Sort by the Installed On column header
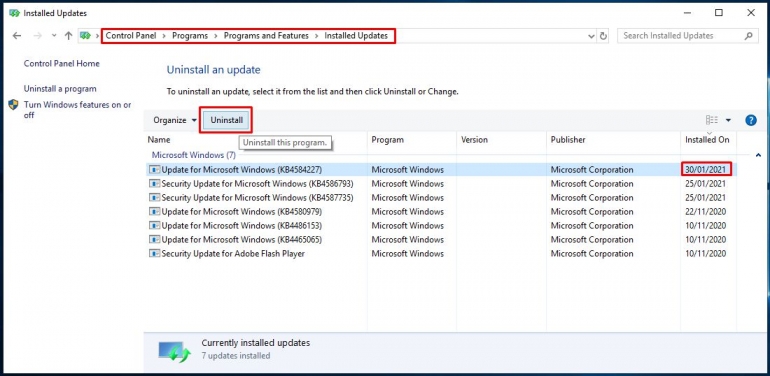The width and height of the screenshot is (770, 376). [708, 140]
